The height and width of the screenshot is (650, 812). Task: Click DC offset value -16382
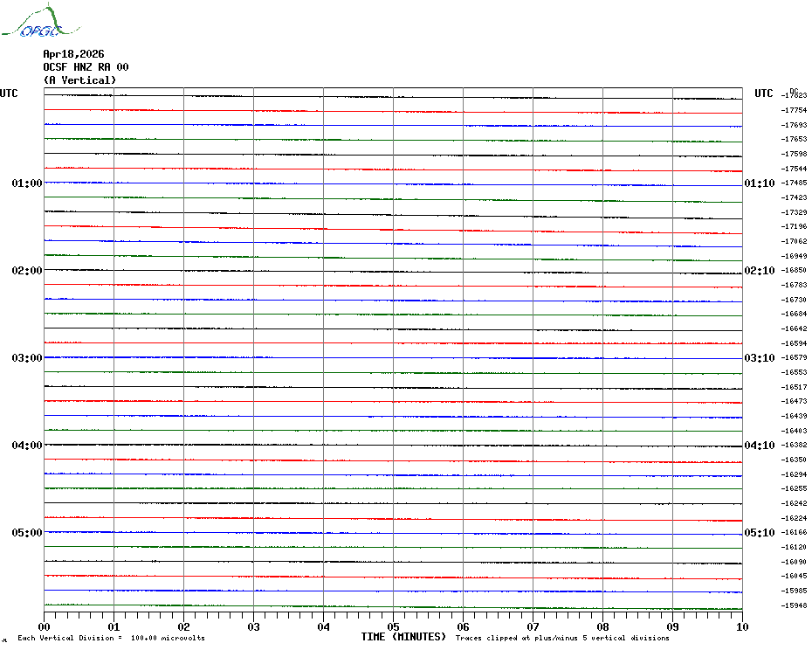[794, 446]
